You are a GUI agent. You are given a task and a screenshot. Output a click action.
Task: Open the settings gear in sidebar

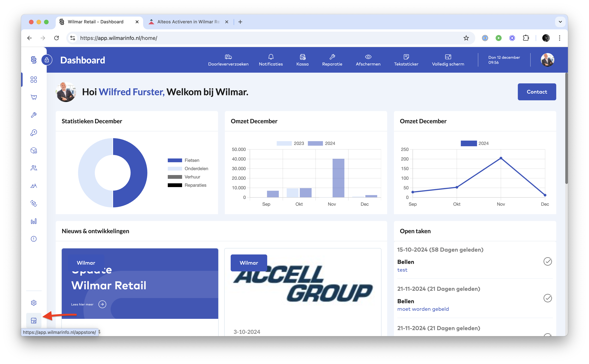tap(34, 303)
